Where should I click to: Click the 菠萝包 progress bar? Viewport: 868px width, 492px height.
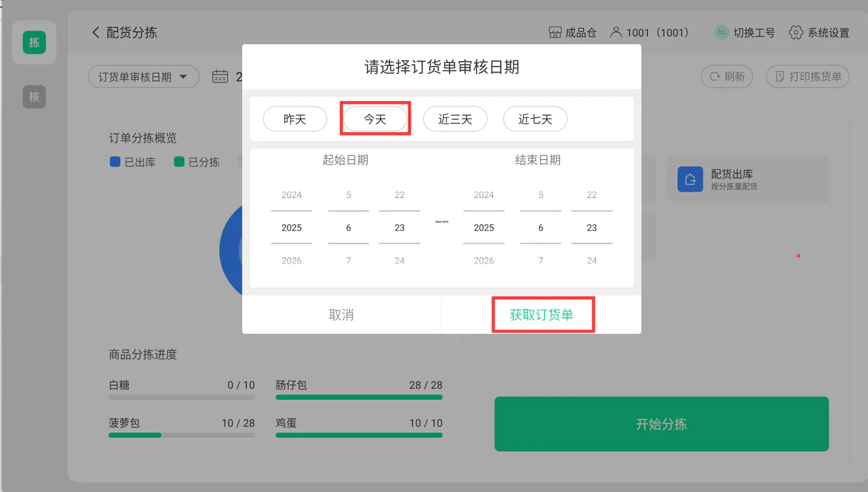click(182, 435)
